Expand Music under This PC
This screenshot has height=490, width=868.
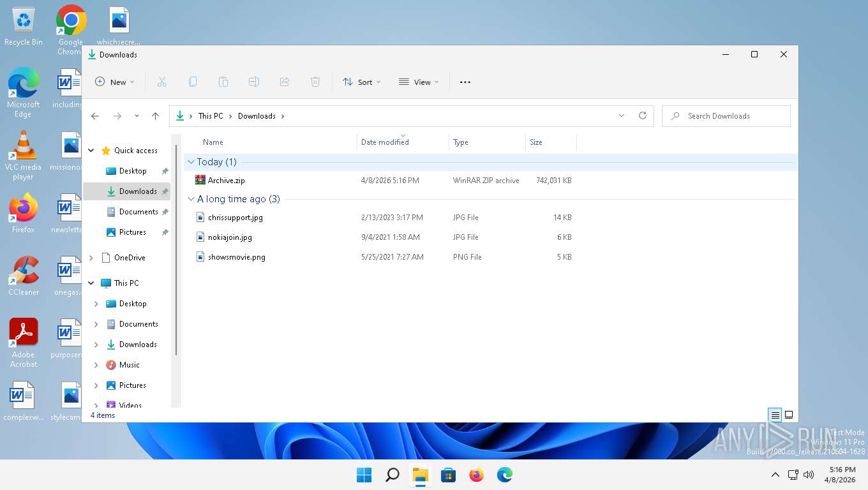pyautogui.click(x=96, y=365)
